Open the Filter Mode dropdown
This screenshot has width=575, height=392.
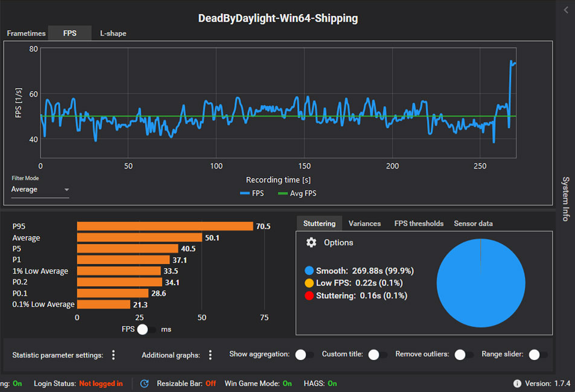tap(40, 190)
